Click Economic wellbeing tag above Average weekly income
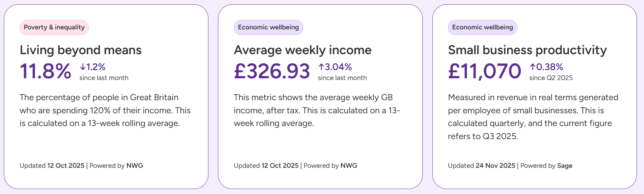644x194 pixels. 268,27
